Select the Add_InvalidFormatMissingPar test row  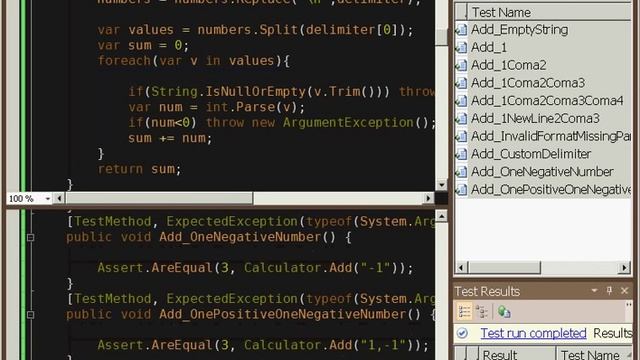pyautogui.click(x=543, y=136)
